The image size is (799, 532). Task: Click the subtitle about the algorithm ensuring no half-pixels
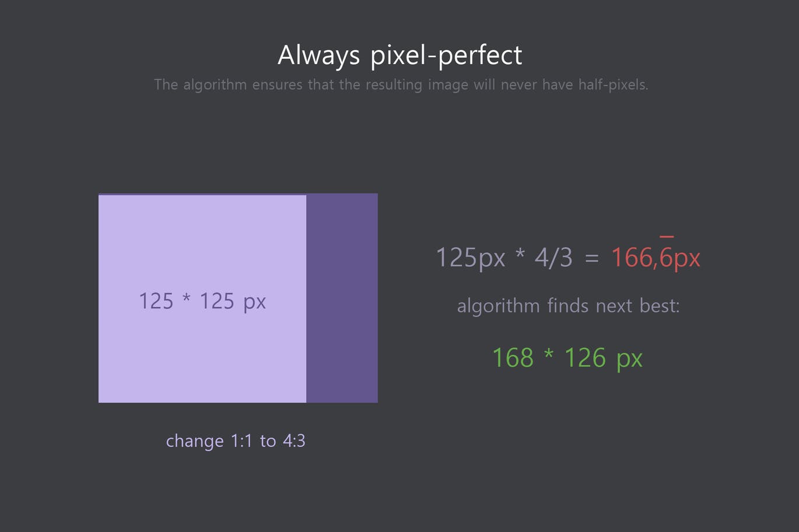pos(401,85)
